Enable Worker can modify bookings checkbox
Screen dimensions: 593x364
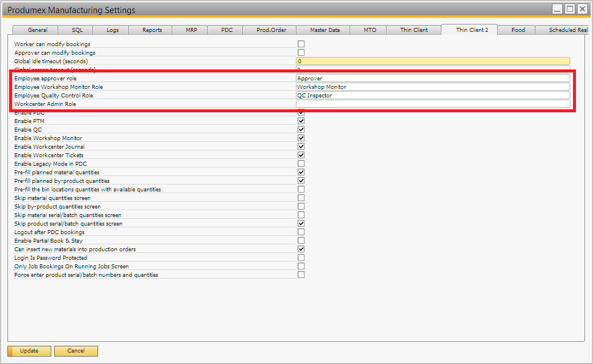point(301,44)
